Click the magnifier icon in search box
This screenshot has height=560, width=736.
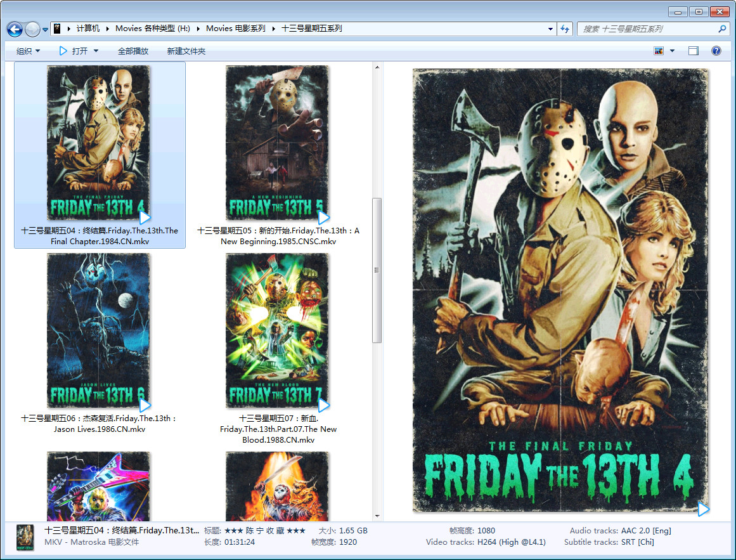[x=722, y=29]
